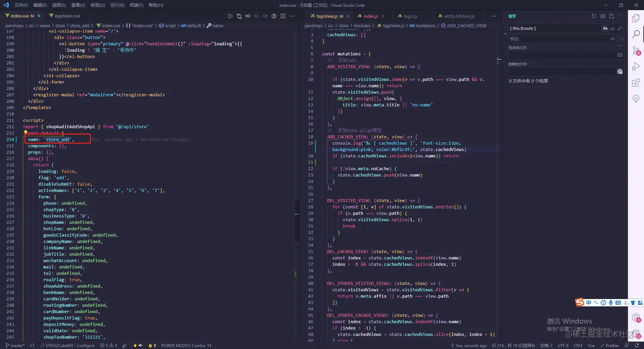Split the left editor to the right
This screenshot has height=349, width=644.
click(x=283, y=16)
